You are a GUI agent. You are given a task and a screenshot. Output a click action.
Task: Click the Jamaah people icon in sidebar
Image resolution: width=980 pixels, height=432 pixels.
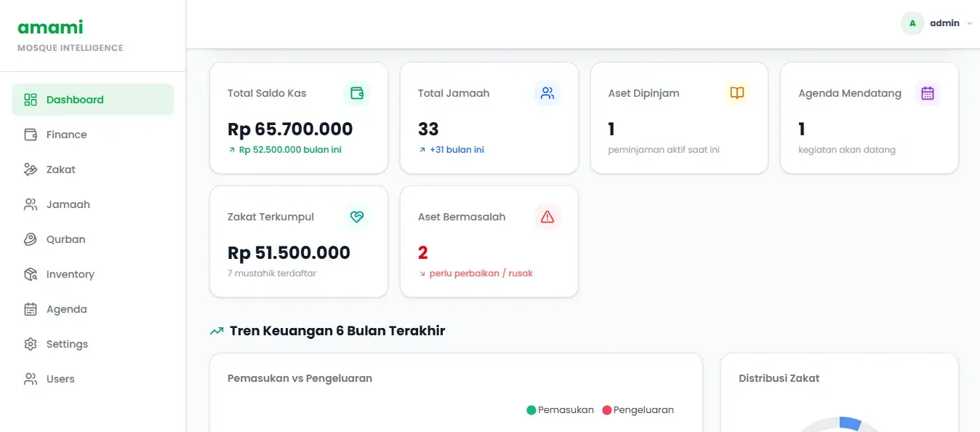click(x=31, y=204)
